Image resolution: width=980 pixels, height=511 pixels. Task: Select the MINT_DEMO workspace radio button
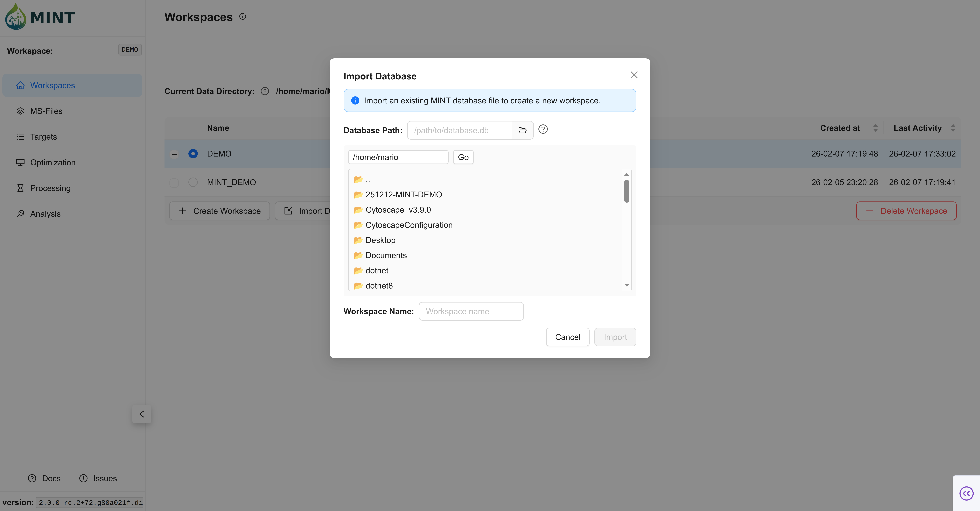[193, 182]
